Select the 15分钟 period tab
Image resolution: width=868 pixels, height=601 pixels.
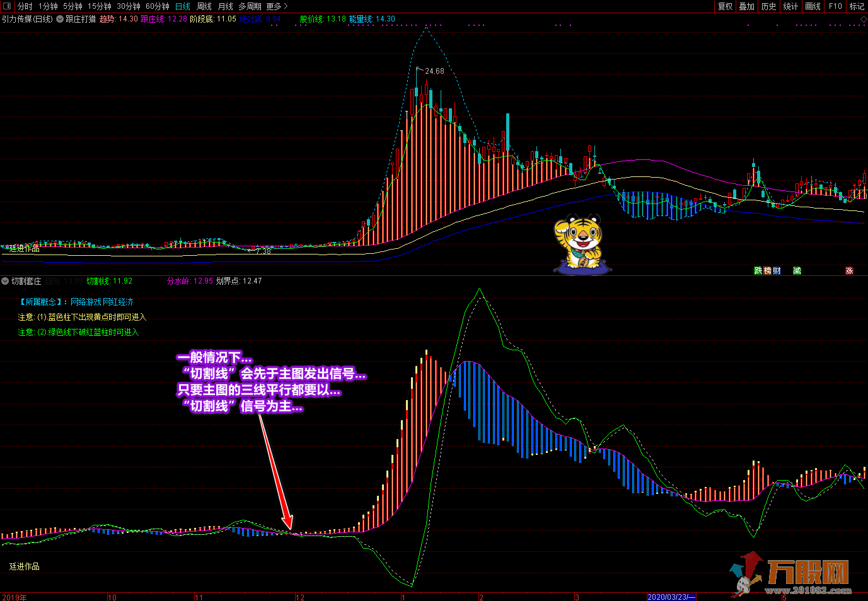[x=100, y=6]
